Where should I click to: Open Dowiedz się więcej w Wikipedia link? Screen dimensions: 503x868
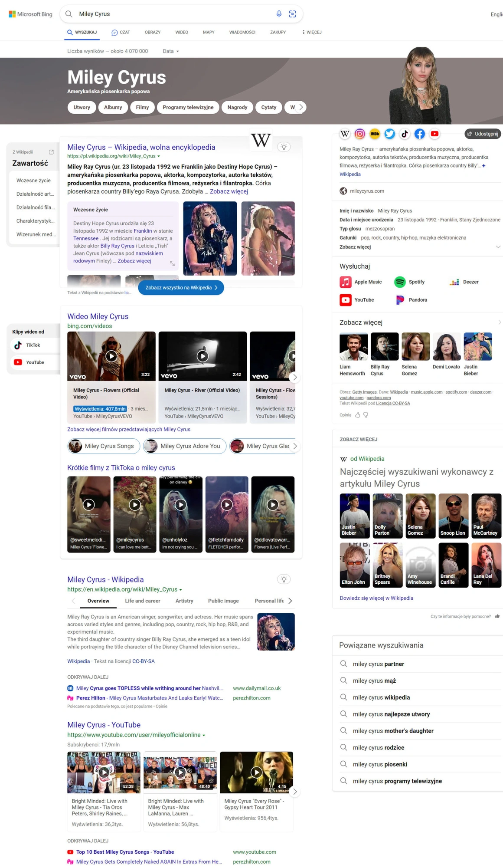point(376,598)
